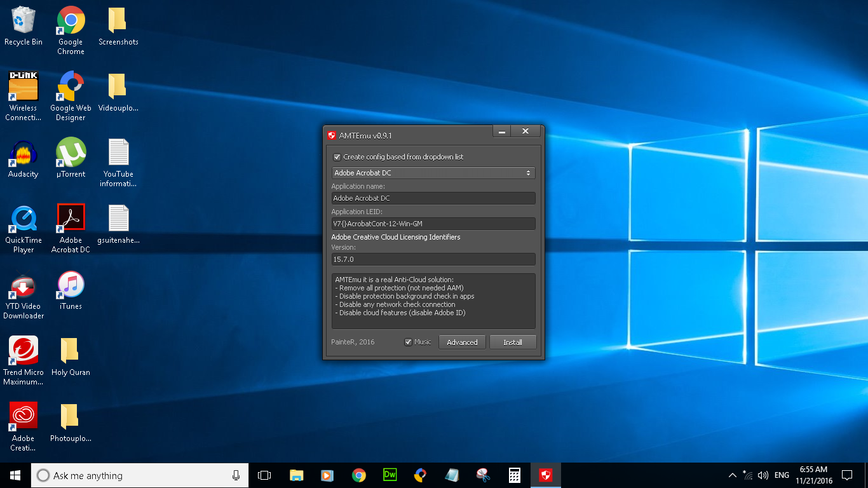Select the Adobe Acrobat DC desktop shortcut
Screen dimensions: 868x488
pos(71,229)
